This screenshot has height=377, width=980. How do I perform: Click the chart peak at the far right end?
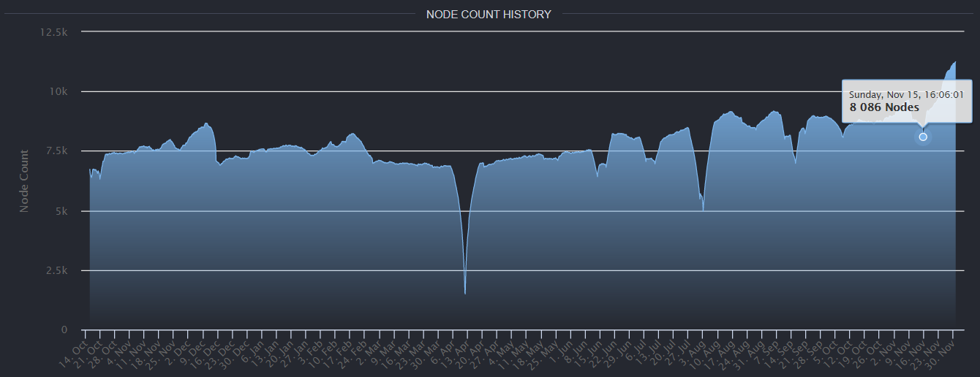point(955,61)
